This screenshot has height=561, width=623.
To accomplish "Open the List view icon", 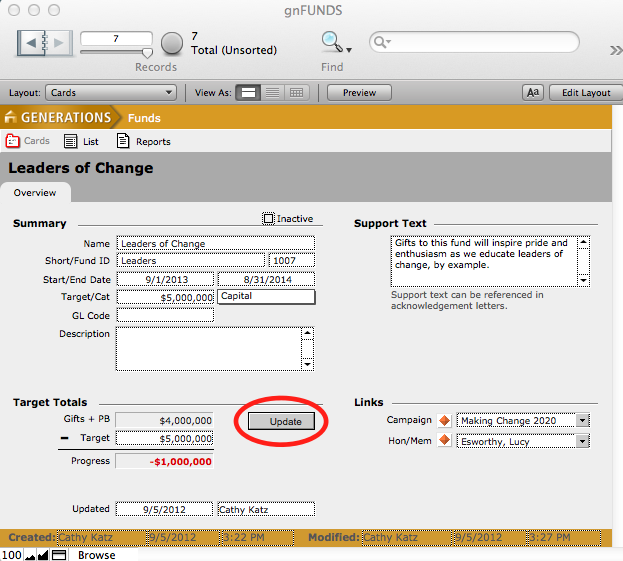I will coord(71,141).
